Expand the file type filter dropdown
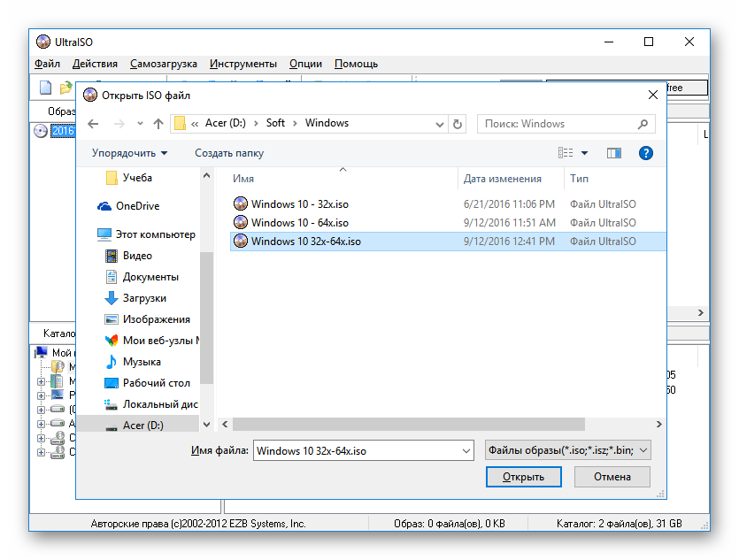Image resolution: width=739 pixels, height=560 pixels. [x=643, y=450]
